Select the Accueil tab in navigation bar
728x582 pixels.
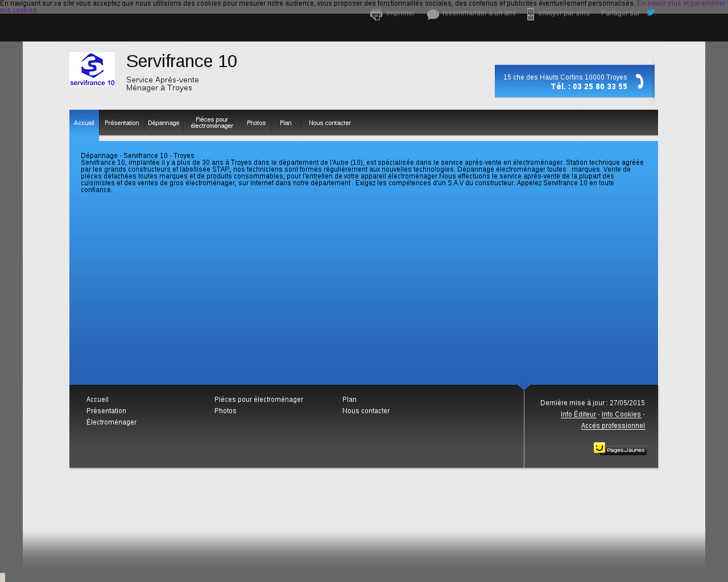pos(84,123)
